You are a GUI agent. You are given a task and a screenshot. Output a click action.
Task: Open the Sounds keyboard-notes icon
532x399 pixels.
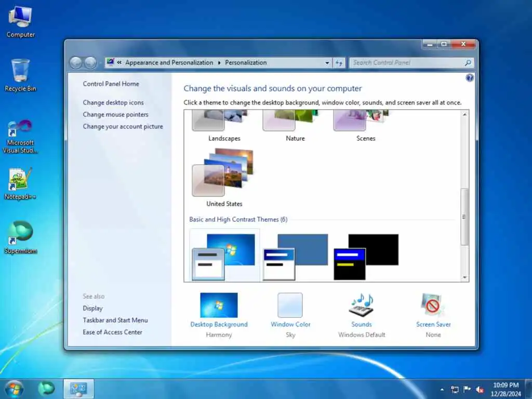[362, 305]
